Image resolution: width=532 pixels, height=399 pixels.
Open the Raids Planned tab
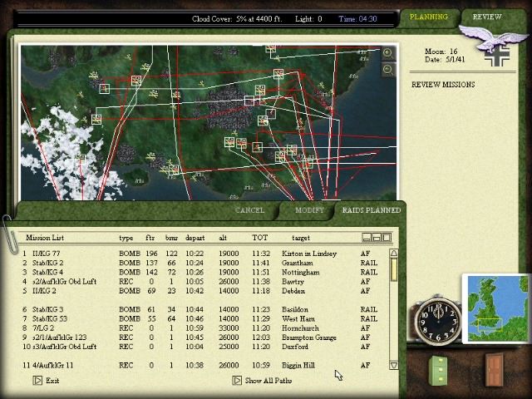pos(371,210)
